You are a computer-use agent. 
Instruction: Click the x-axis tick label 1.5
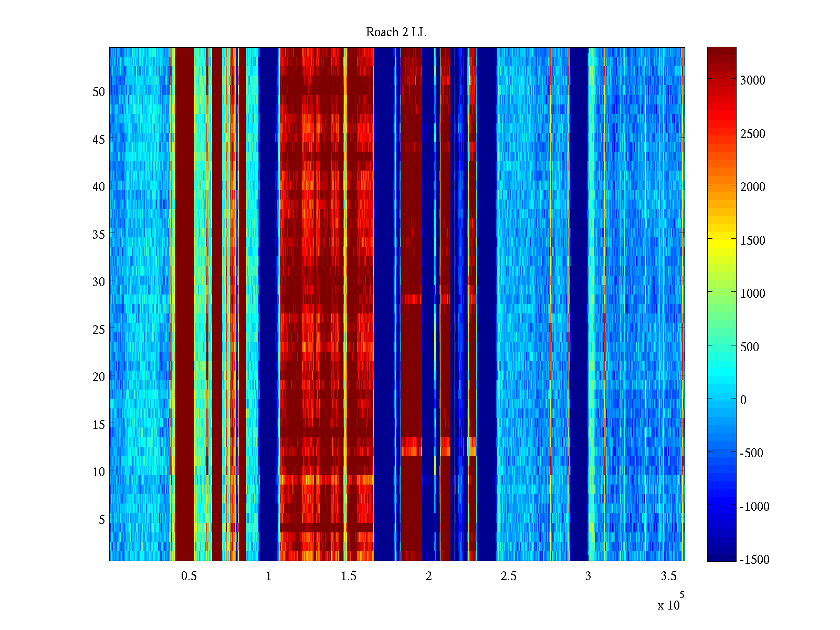[x=349, y=576]
